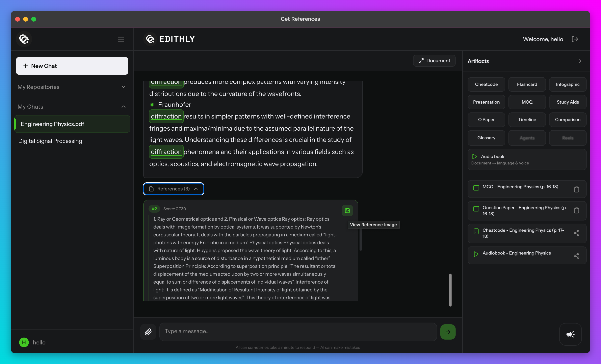Generate Q Paper artifact
Screen dimensions: 601x364
pyautogui.click(x=486, y=120)
